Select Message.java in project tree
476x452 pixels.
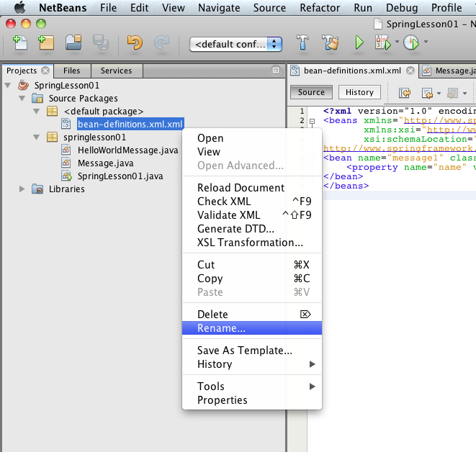pyautogui.click(x=105, y=163)
